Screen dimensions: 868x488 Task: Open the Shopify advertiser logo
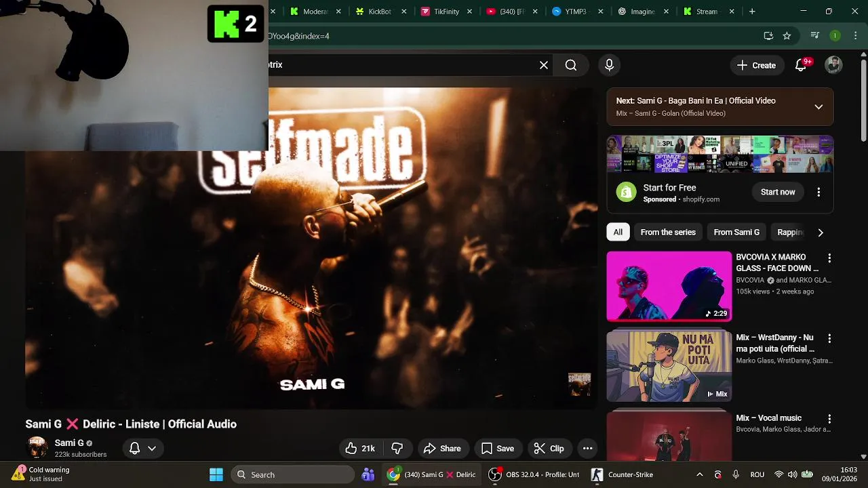pos(627,192)
